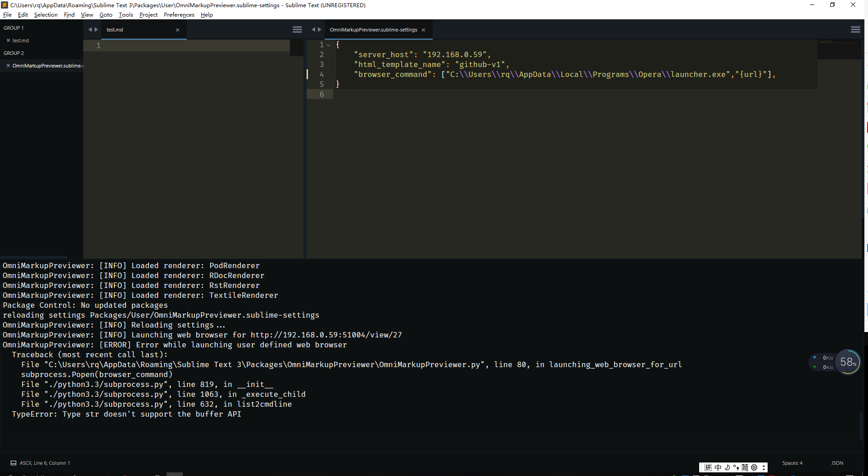Expand IME toolbar options arrow

coord(764,467)
